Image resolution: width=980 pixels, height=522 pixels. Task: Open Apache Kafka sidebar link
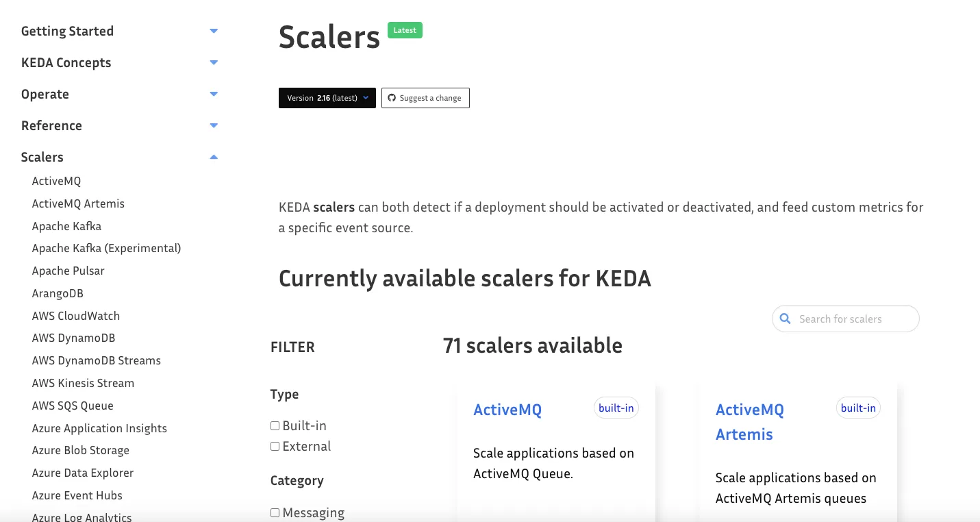point(66,226)
